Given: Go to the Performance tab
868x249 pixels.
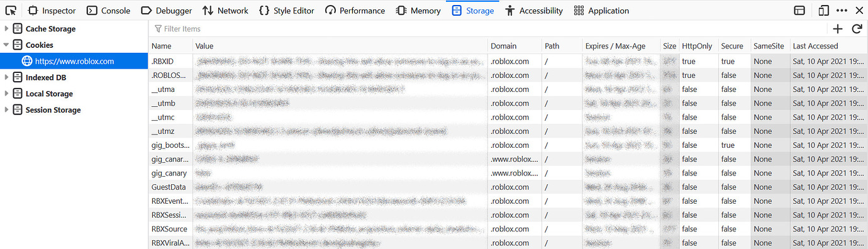Looking at the screenshot, I should point(355,11).
